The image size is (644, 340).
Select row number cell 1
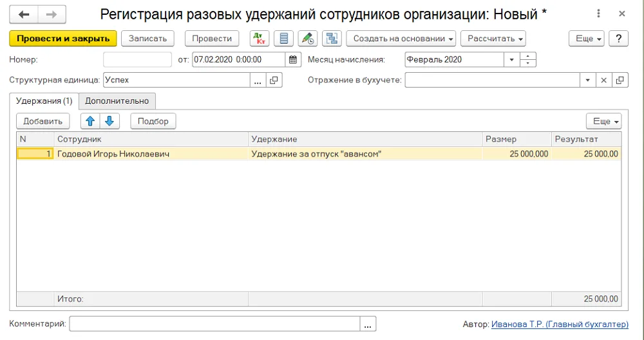(x=35, y=154)
